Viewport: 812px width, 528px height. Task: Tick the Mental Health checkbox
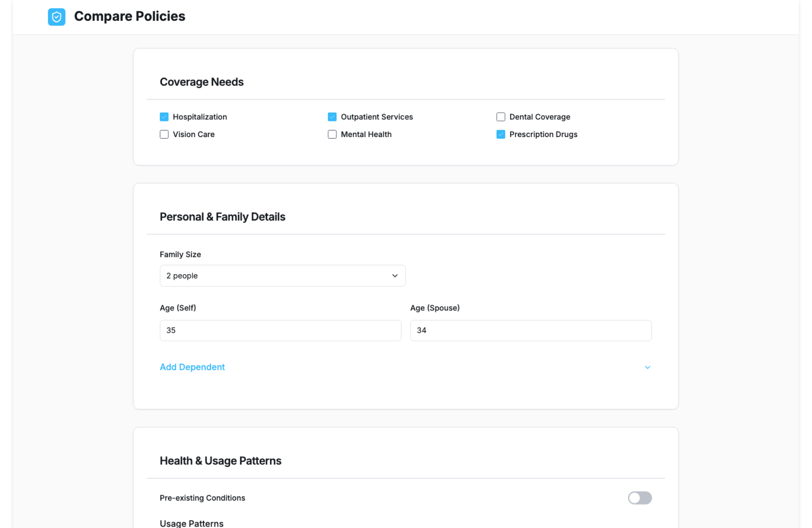coord(332,135)
